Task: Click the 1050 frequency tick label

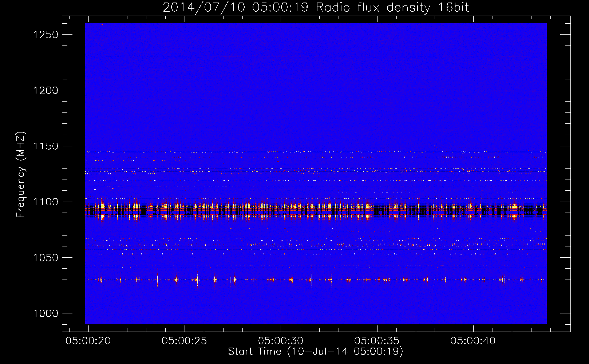Action: point(46,258)
